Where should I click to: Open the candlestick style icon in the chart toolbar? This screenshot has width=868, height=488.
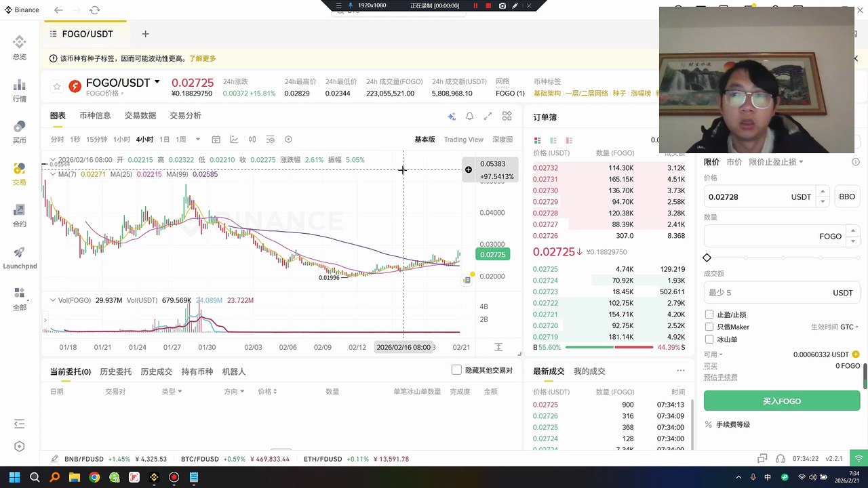(252, 140)
